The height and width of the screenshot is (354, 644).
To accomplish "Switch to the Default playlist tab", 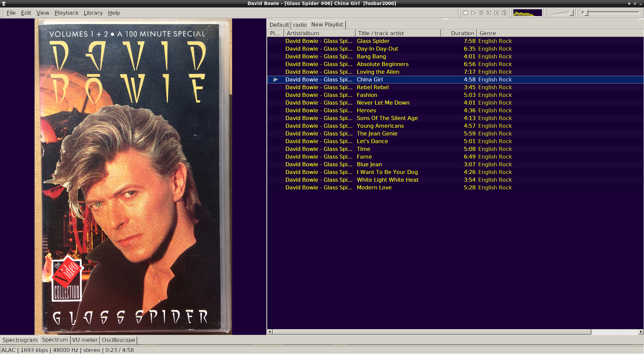I will click(279, 25).
